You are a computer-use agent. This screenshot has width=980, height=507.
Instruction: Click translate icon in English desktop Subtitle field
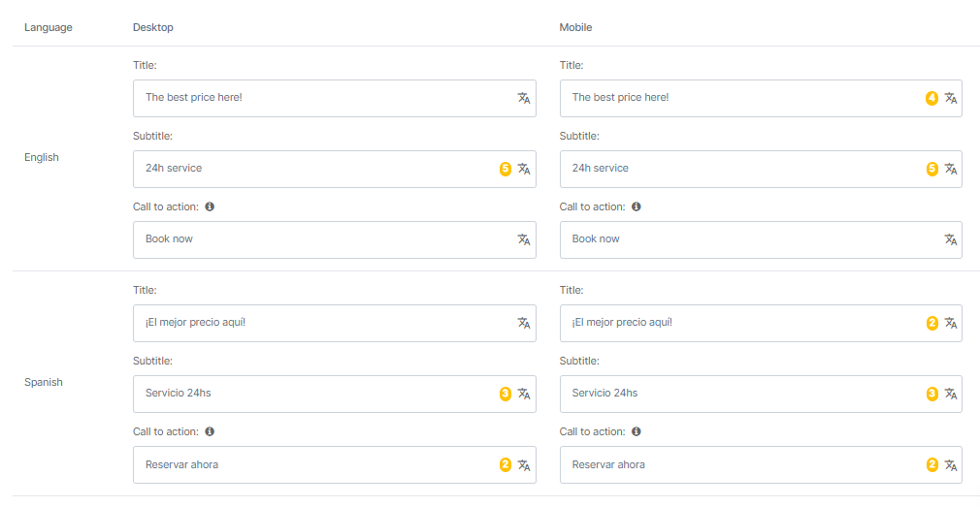click(x=524, y=169)
